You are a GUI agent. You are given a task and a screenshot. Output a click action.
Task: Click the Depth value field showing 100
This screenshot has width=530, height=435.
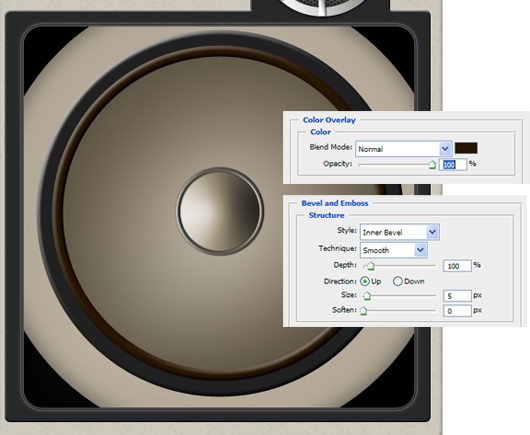point(457,266)
